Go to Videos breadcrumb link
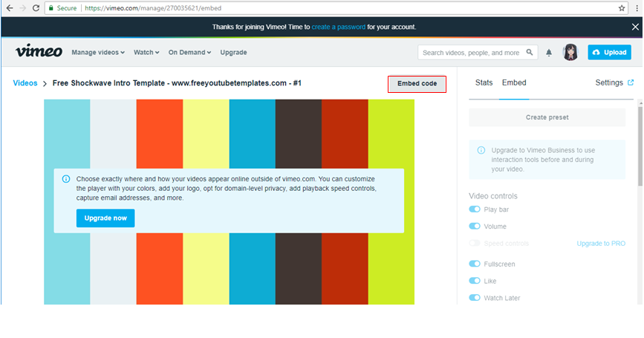Viewport: 644px width, 338px height. click(25, 83)
